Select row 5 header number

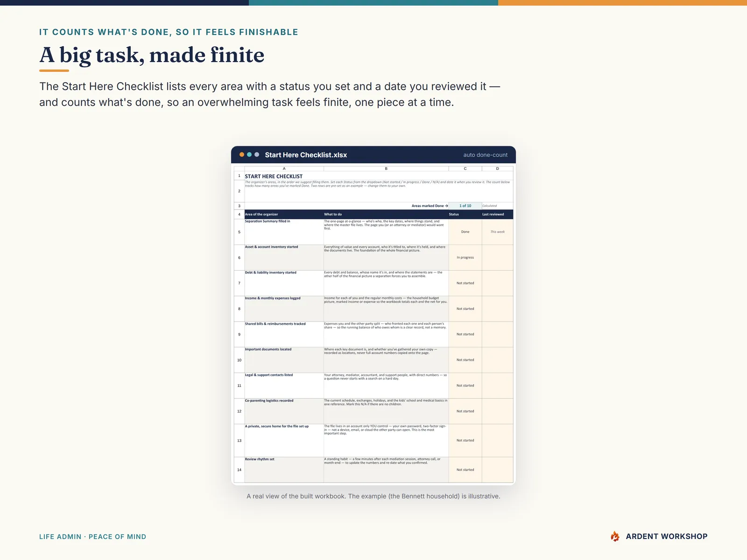[239, 232]
